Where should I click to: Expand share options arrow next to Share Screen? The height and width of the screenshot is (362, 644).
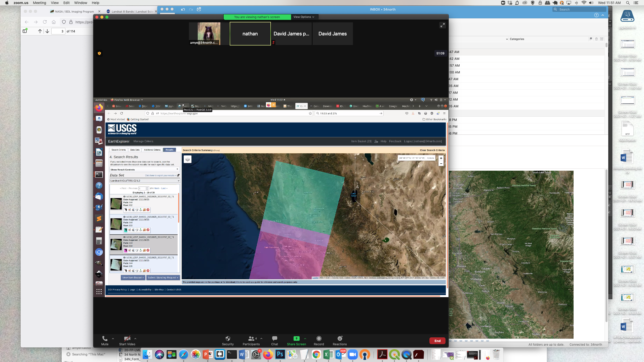[x=305, y=339]
